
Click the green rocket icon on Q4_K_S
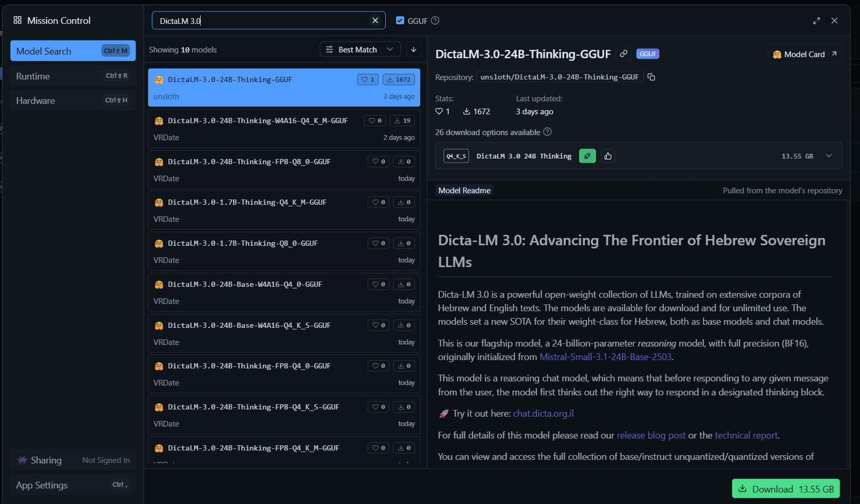click(587, 156)
